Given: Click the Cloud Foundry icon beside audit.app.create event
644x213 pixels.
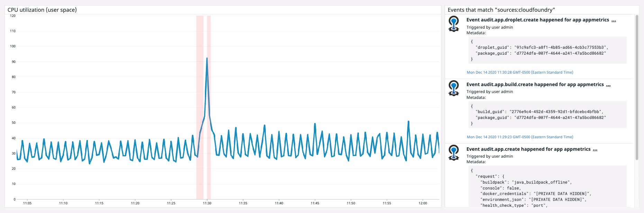Looking at the screenshot, I should pyautogui.click(x=454, y=153).
